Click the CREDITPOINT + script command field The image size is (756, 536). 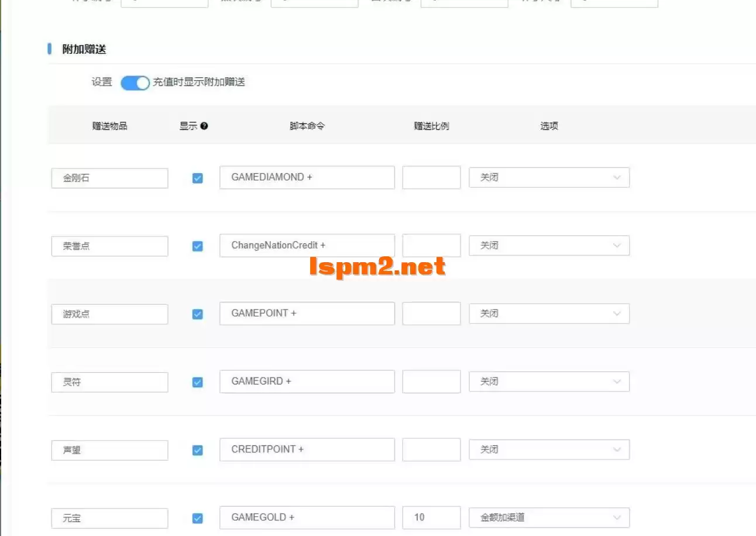(x=307, y=449)
